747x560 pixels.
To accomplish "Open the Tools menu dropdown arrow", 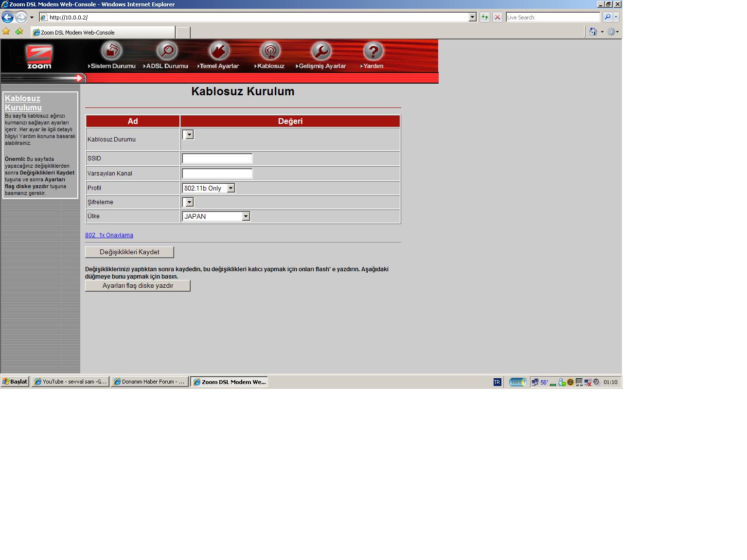I will [618, 32].
